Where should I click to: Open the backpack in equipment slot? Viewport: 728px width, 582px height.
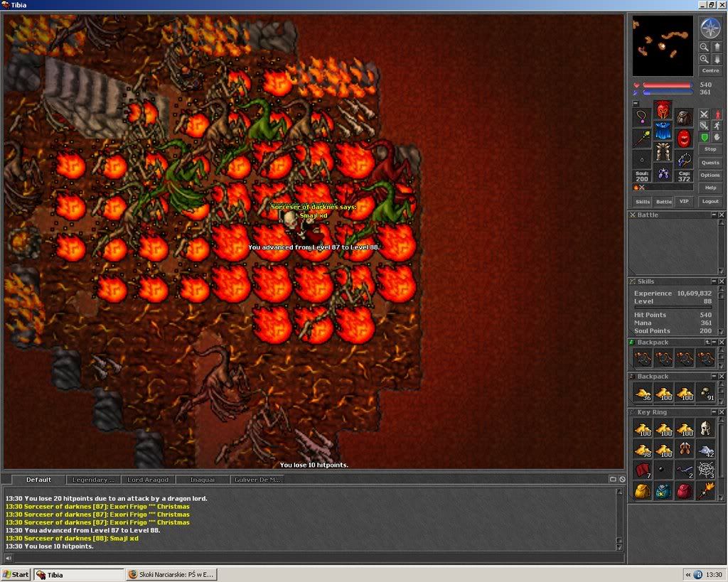[684, 117]
